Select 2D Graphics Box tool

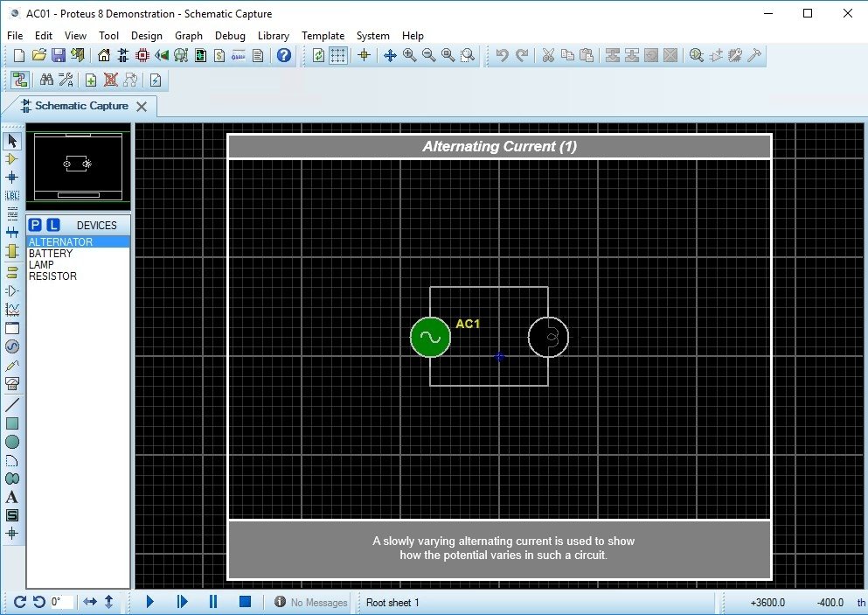pos(12,423)
